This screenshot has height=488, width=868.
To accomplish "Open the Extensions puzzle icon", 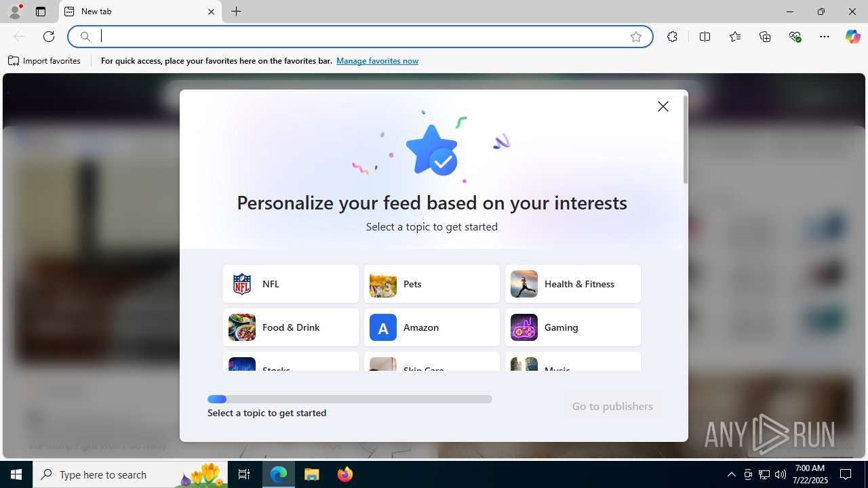I will [672, 37].
